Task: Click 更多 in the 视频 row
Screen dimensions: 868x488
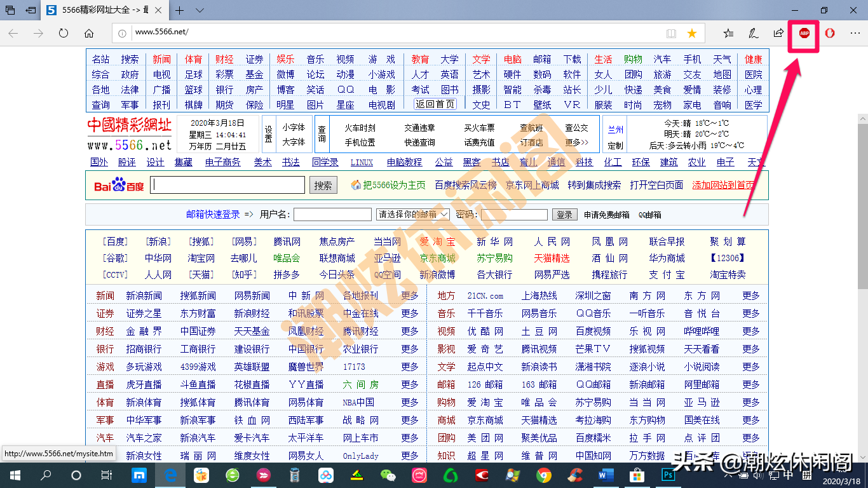Action: tap(751, 332)
